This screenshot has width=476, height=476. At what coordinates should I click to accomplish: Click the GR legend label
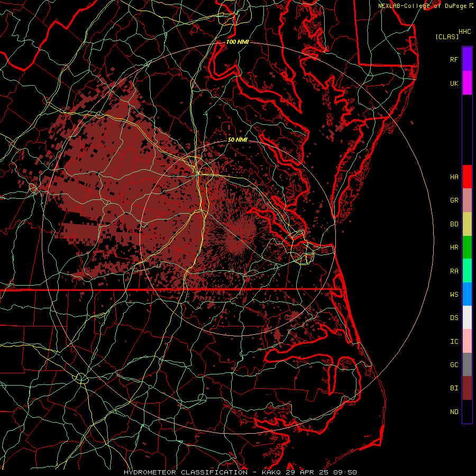click(454, 200)
